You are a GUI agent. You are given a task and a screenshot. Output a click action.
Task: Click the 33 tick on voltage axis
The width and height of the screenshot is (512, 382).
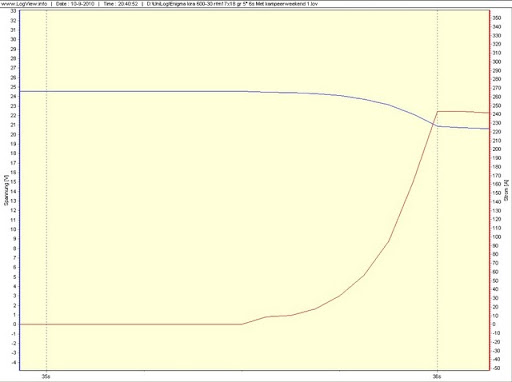[13, 11]
